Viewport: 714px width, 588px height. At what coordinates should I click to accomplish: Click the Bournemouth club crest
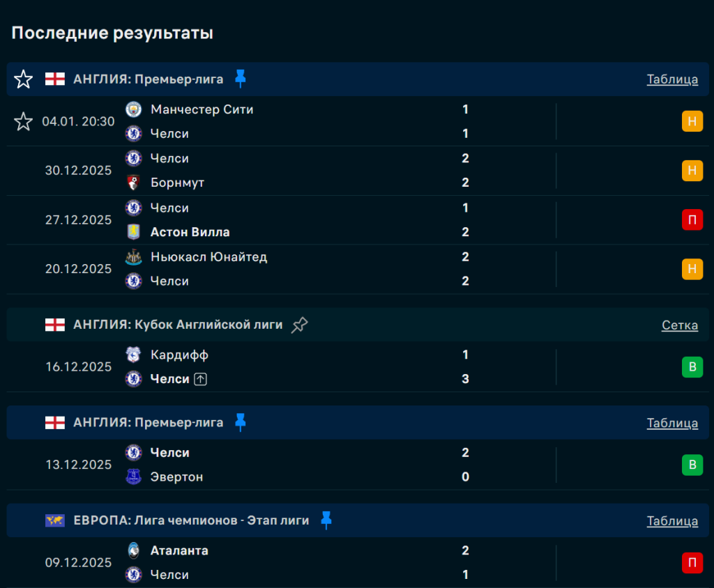click(133, 183)
